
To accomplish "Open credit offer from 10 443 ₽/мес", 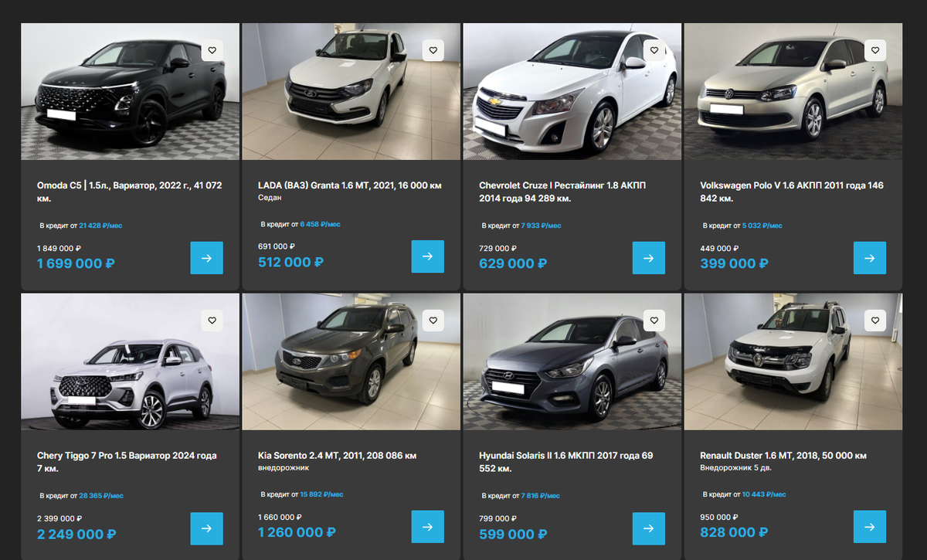I will 764,494.
